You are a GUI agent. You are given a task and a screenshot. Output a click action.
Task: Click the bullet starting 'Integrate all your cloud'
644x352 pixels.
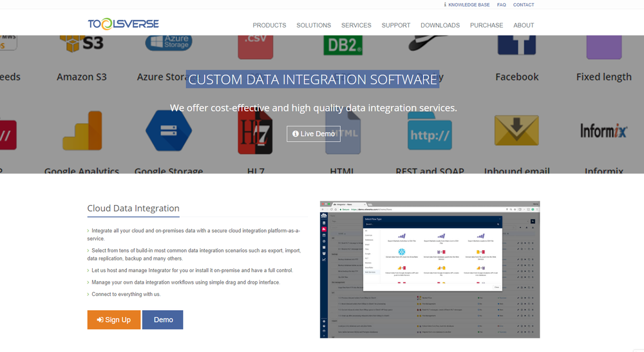tap(193, 235)
